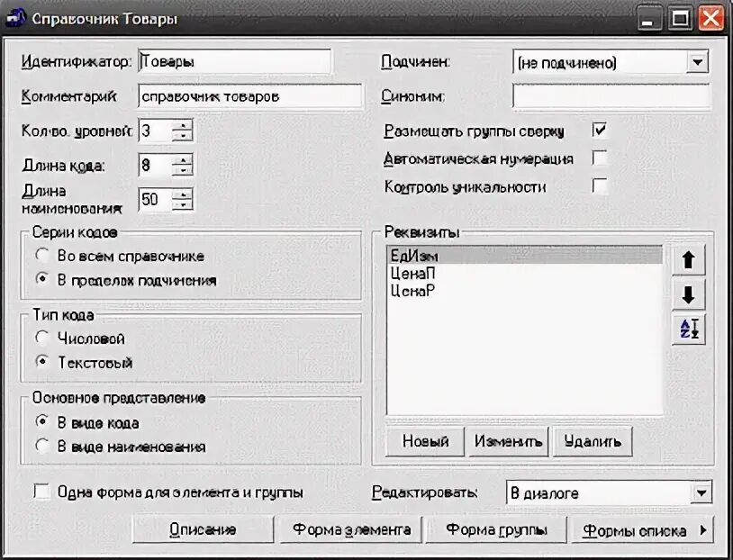Decrease Кол-во уровней with the down spinner arrow
The height and width of the screenshot is (560, 733).
click(183, 135)
